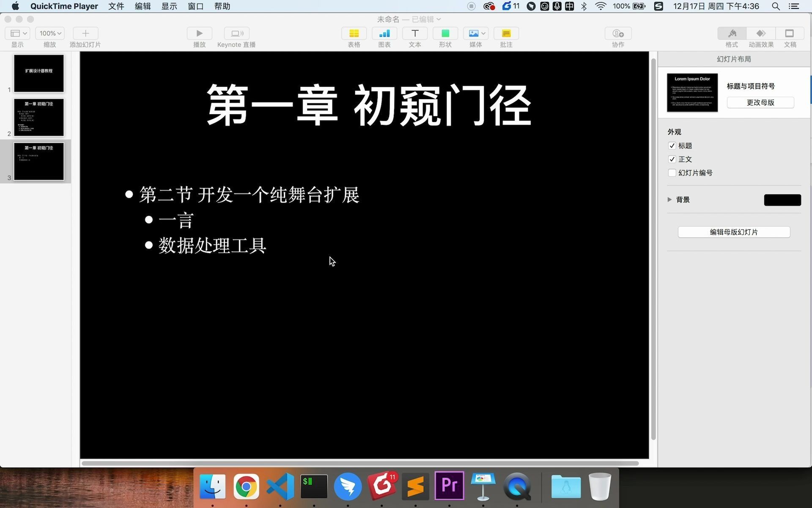
Task: Uncheck the 标题 appearance checkbox
Action: (672, 146)
